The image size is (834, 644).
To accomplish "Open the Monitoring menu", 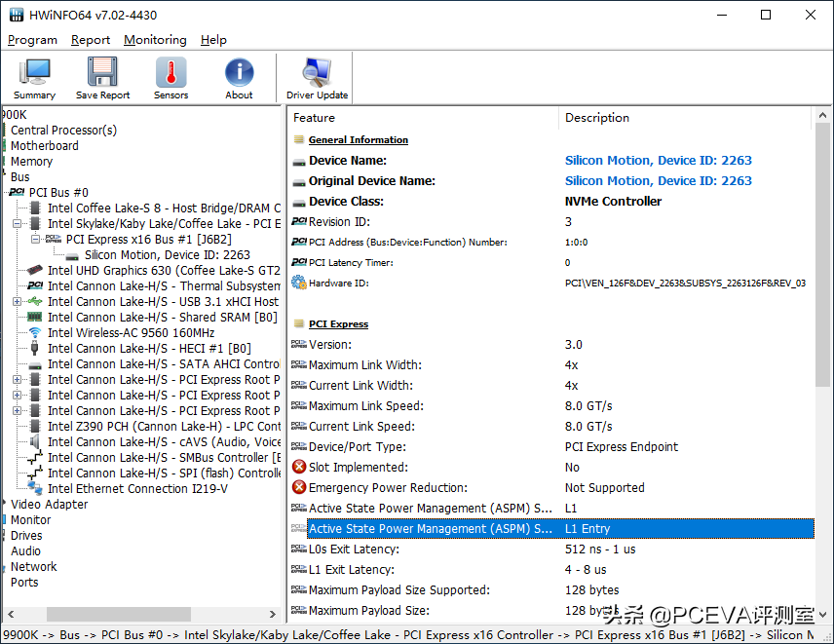I will point(155,40).
